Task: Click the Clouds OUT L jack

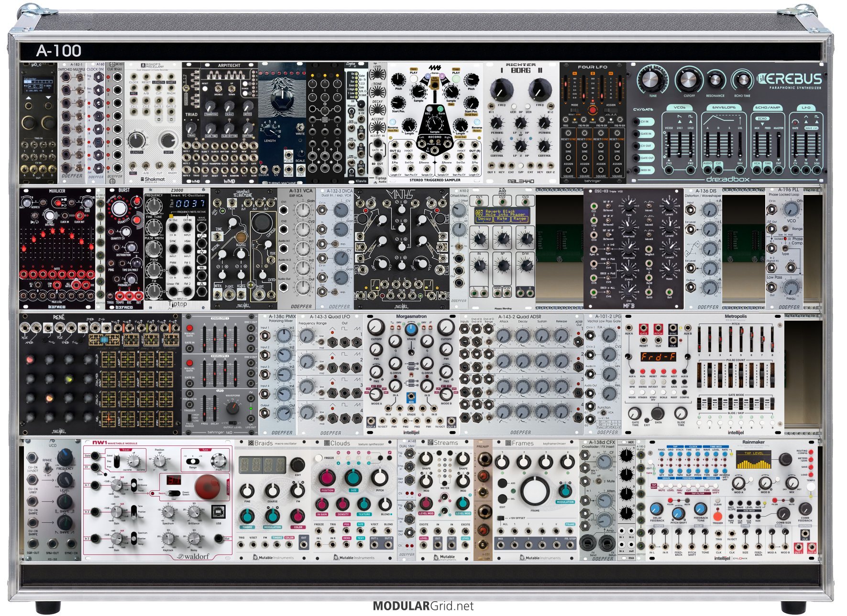Action: point(374,544)
